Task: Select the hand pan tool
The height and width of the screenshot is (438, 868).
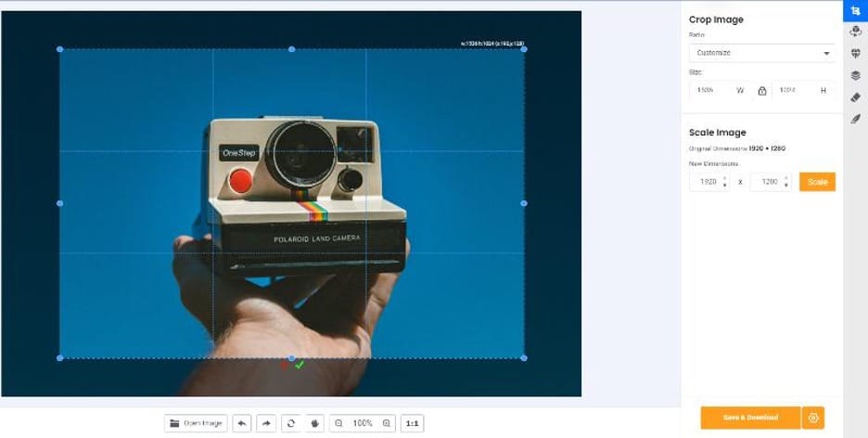Action: pyautogui.click(x=315, y=423)
